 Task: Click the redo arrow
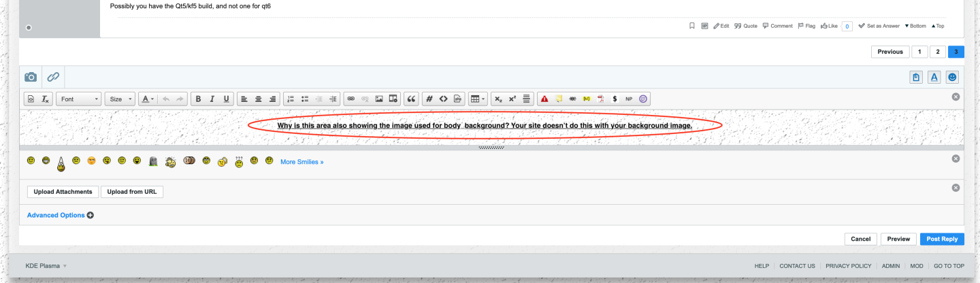click(180, 99)
